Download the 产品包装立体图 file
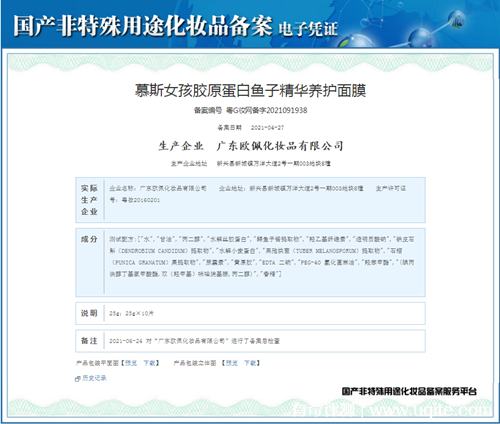This screenshot has width=500, height=424. 250,363
